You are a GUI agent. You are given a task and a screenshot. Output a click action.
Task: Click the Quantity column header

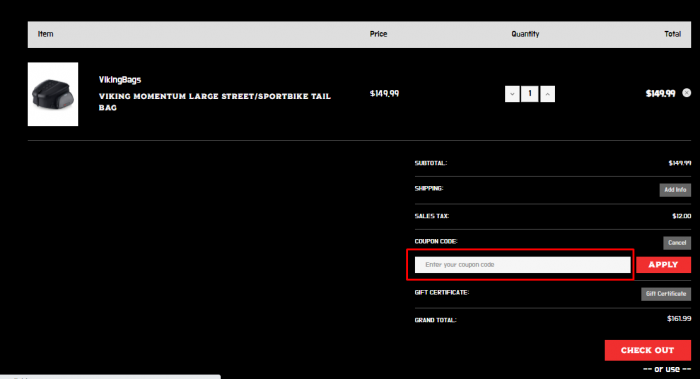525,34
